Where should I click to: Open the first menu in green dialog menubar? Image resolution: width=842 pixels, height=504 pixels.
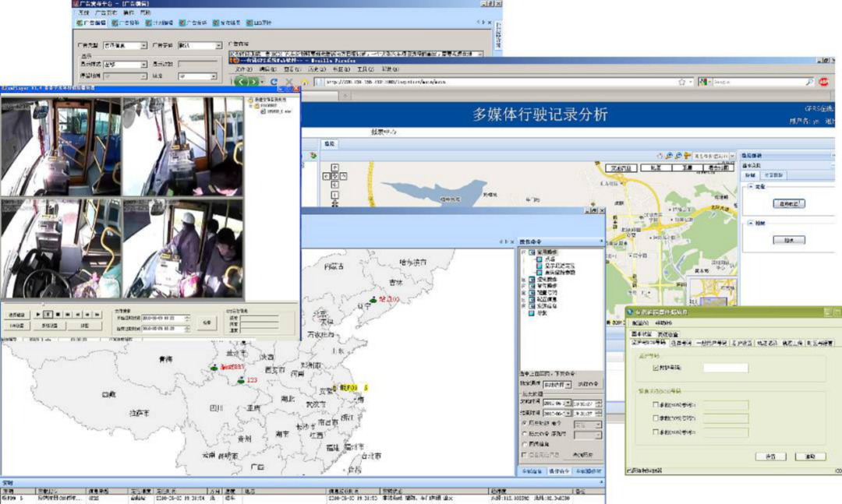(639, 322)
